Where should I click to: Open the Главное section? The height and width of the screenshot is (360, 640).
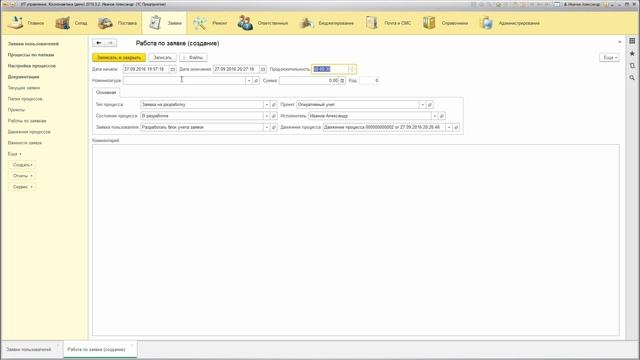coord(26,23)
